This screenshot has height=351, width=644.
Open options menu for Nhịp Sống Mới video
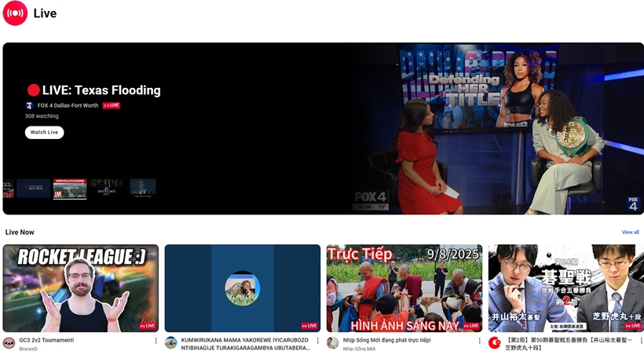480,341
